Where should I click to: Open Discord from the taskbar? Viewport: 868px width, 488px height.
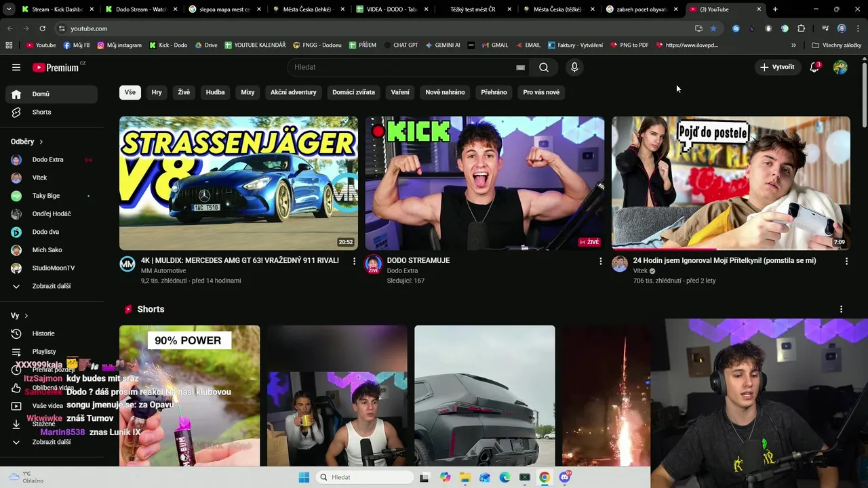coord(565,477)
